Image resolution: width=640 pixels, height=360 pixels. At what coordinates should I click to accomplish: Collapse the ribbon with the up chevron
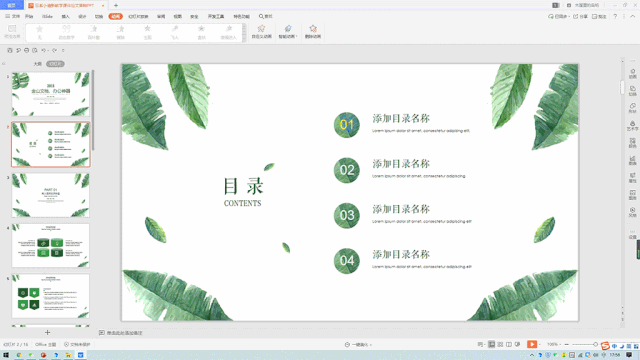[x=633, y=16]
